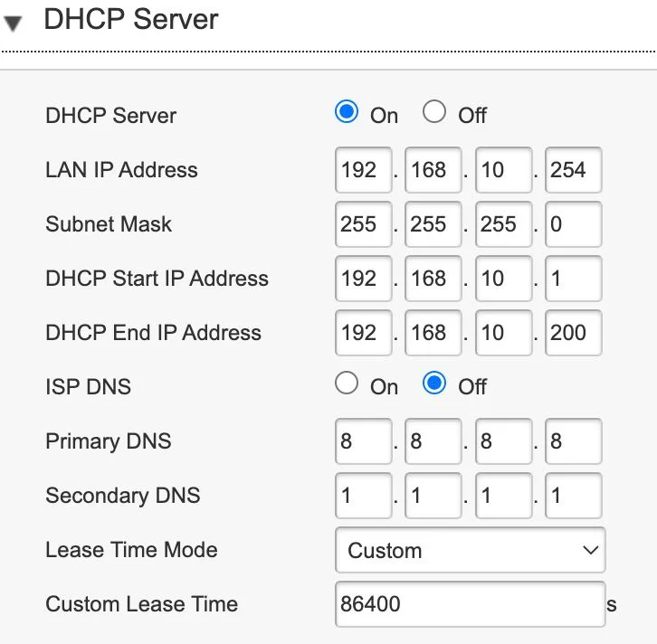Screen dimensions: 657x644
Task: Turn DHCP Server On
Action: coord(347,113)
